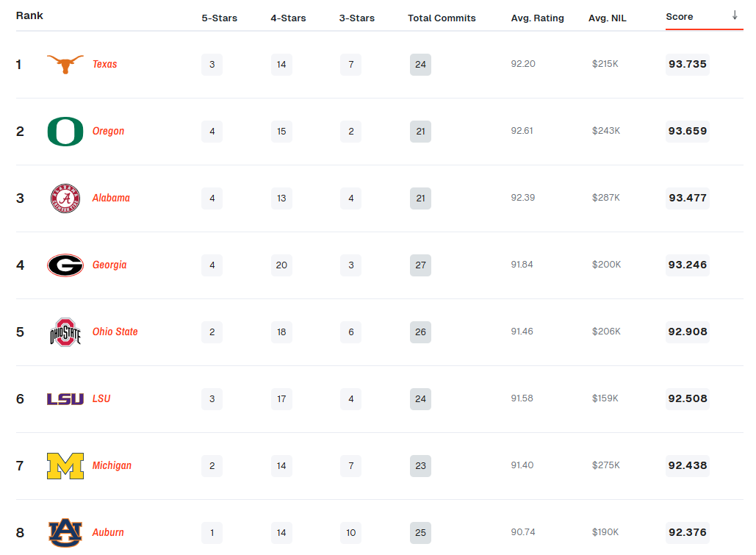Viewport: 756px width, 555px height.
Task: Click LSU score 92.508
Action: [688, 398]
